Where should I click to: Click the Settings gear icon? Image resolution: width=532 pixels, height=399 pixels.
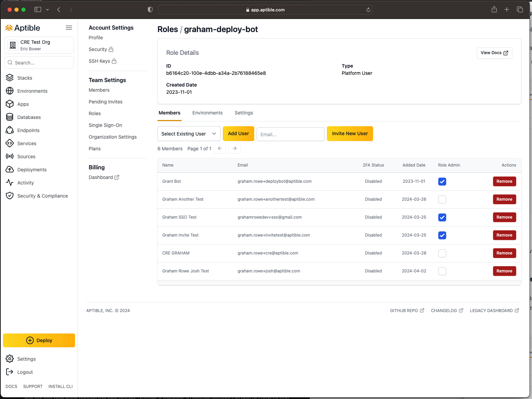point(10,359)
